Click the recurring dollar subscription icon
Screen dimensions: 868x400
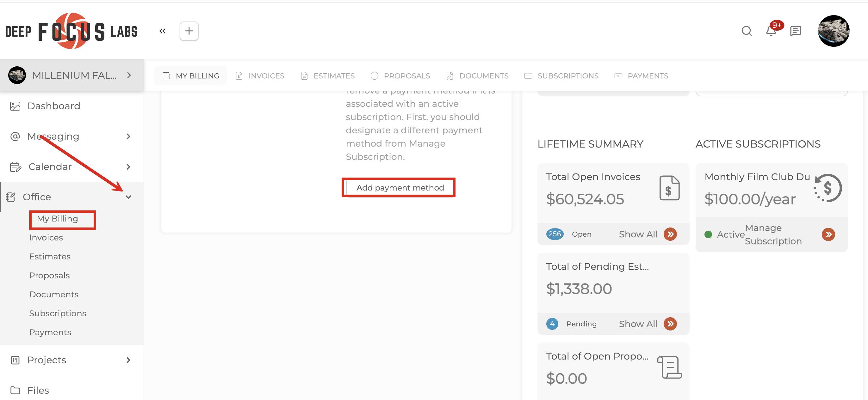point(828,188)
